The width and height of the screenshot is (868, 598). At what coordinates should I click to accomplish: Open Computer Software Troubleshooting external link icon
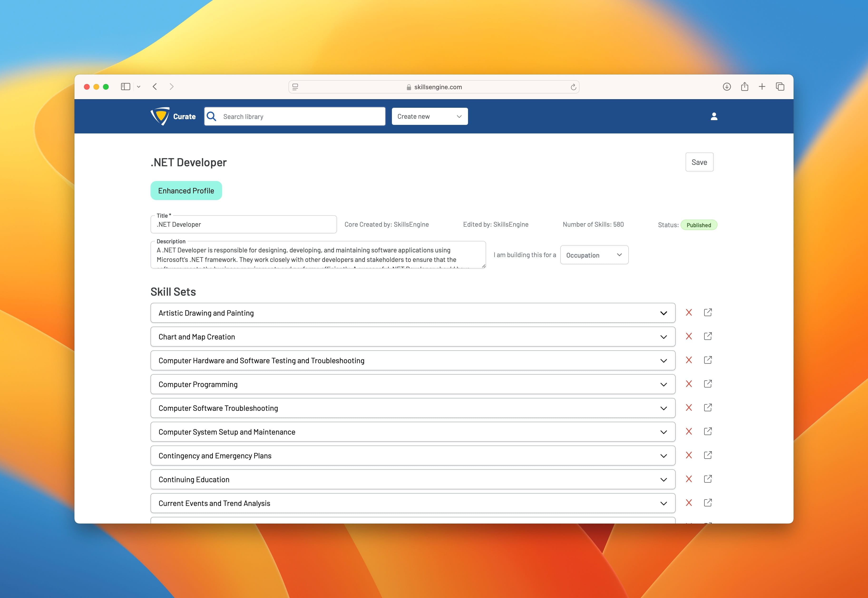coord(707,408)
